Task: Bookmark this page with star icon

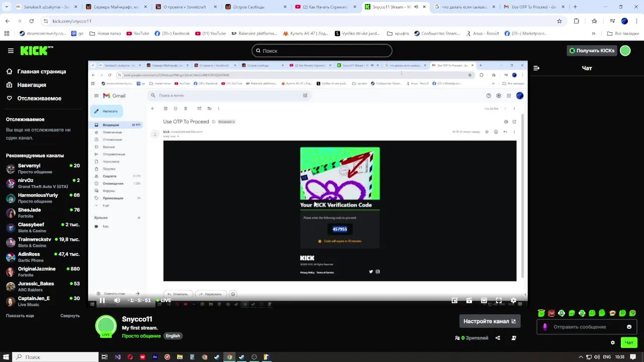Action: (559, 21)
